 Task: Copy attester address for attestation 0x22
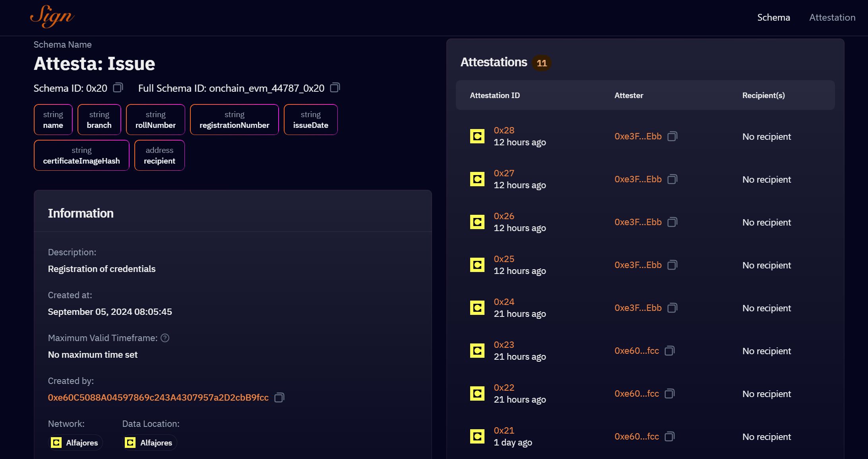click(670, 393)
